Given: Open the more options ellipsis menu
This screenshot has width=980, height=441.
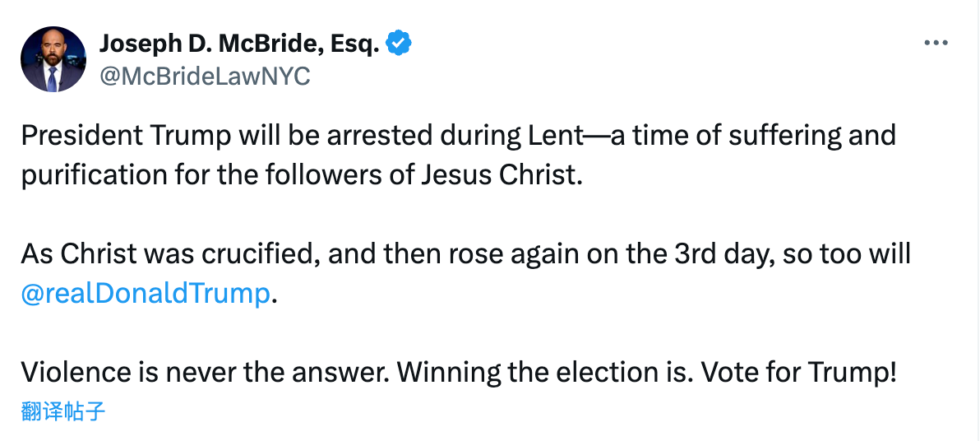Looking at the screenshot, I should [936, 44].
